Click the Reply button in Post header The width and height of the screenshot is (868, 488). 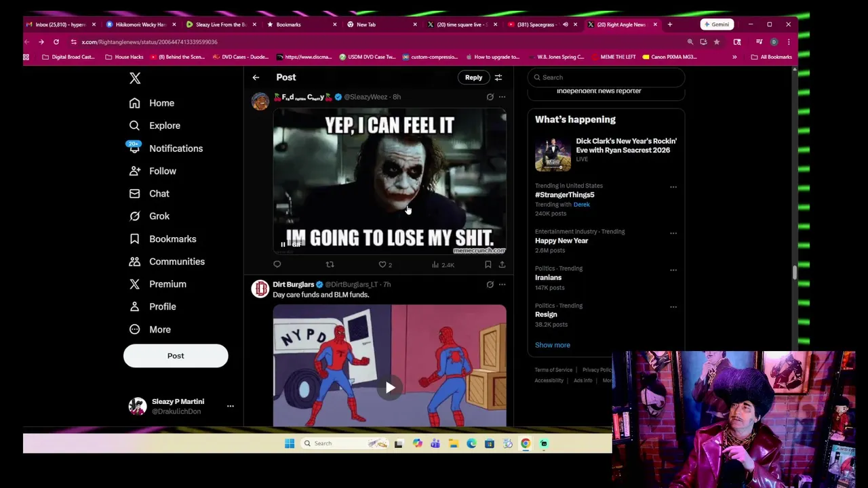pos(473,77)
